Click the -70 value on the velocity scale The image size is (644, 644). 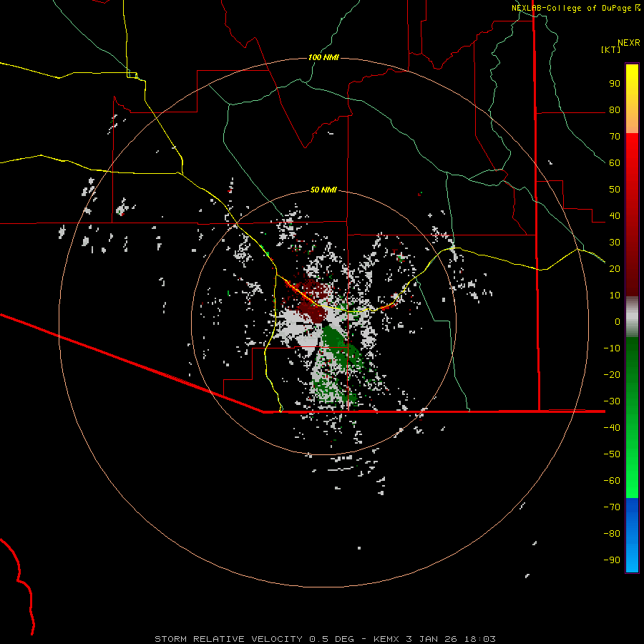pyautogui.click(x=612, y=507)
